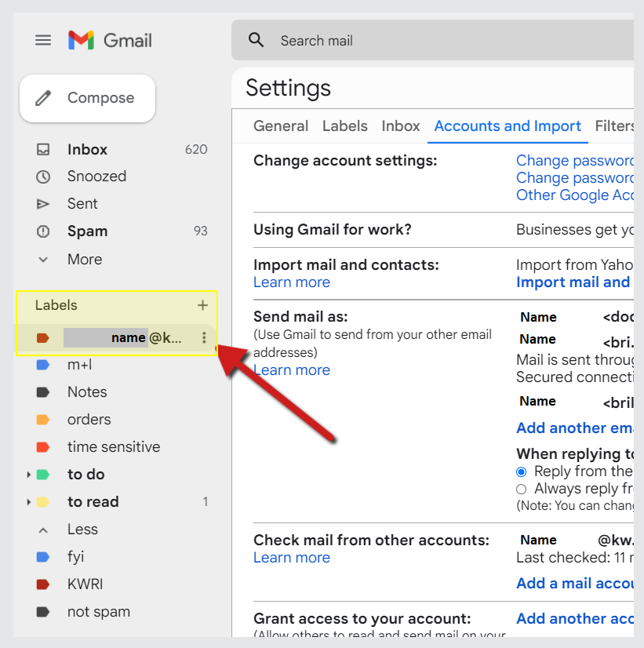Click the Inbox unread count 620

tap(196, 149)
